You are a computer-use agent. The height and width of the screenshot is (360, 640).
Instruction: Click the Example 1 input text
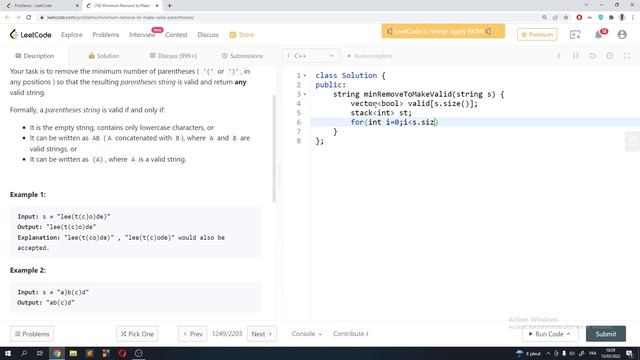tap(64, 217)
